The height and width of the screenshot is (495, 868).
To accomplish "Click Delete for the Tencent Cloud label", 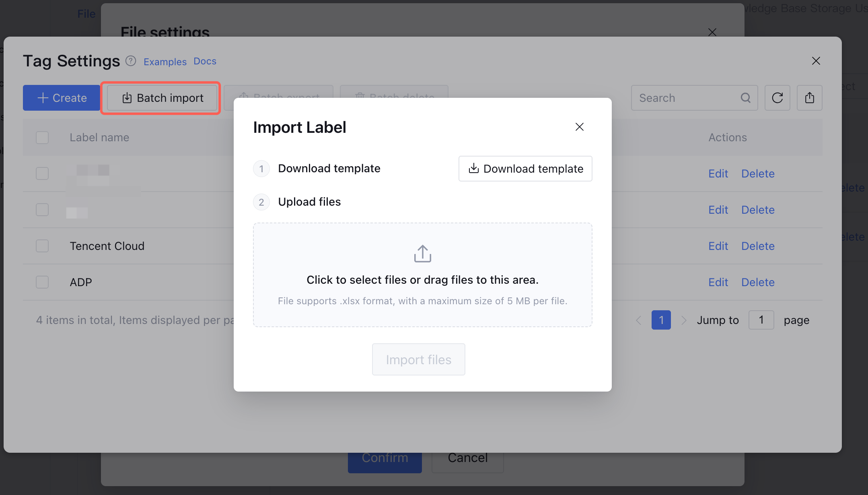I will pos(758,246).
